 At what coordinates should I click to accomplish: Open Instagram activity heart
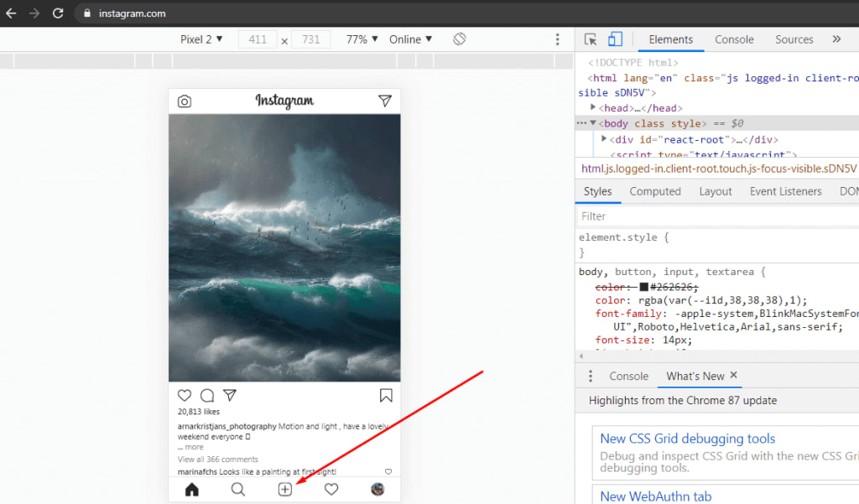tap(331, 489)
